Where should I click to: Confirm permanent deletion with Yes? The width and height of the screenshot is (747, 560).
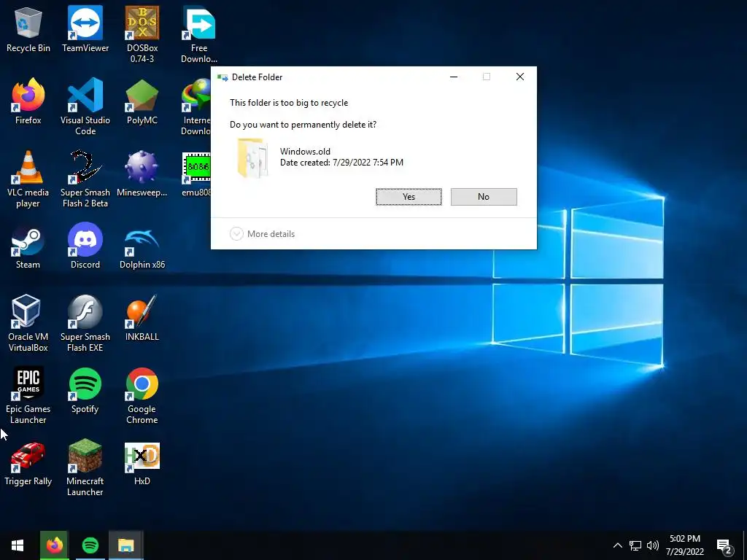pyautogui.click(x=409, y=197)
